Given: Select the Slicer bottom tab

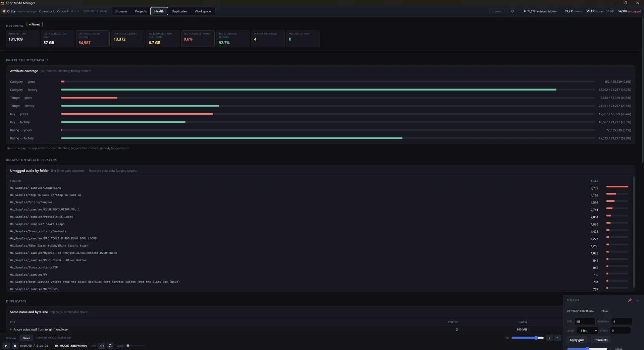Looking at the screenshot, I should pos(26,338).
